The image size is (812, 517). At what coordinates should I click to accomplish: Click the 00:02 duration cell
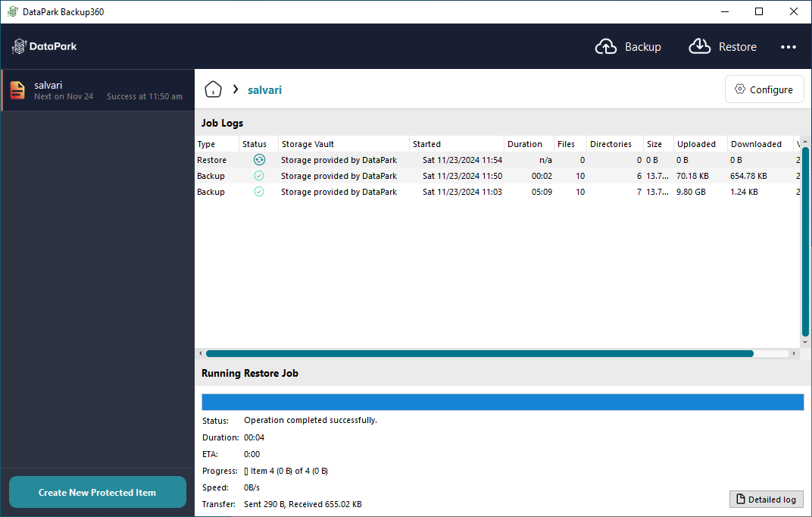[542, 176]
